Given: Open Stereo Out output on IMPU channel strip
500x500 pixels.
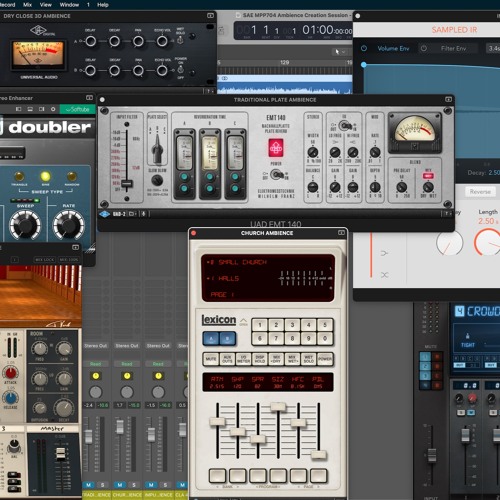Looking at the screenshot, I should [158, 346].
